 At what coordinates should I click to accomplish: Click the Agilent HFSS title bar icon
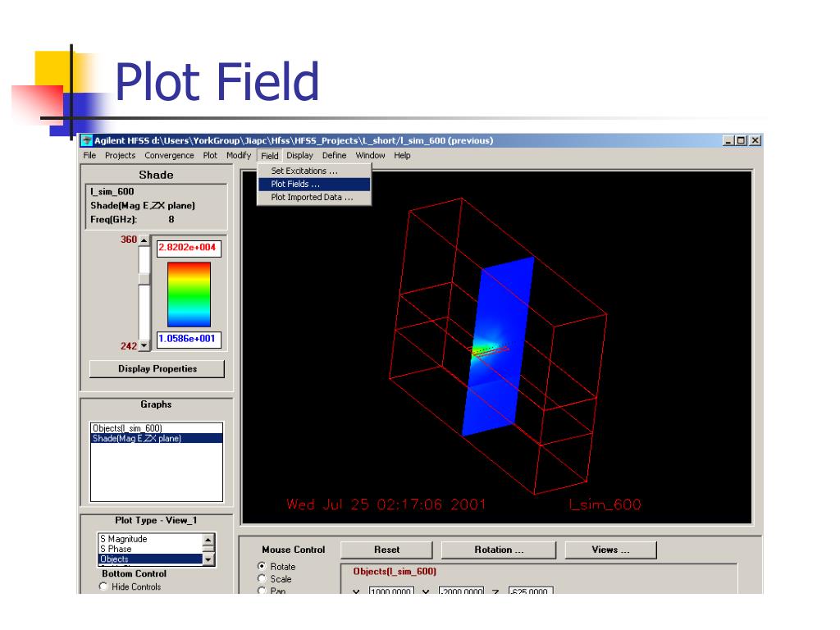[87, 140]
